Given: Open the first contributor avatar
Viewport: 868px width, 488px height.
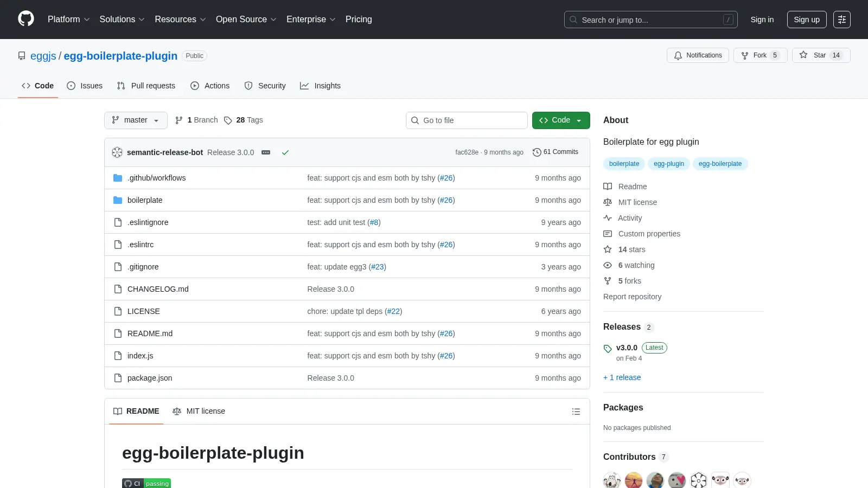Looking at the screenshot, I should pos(612,480).
